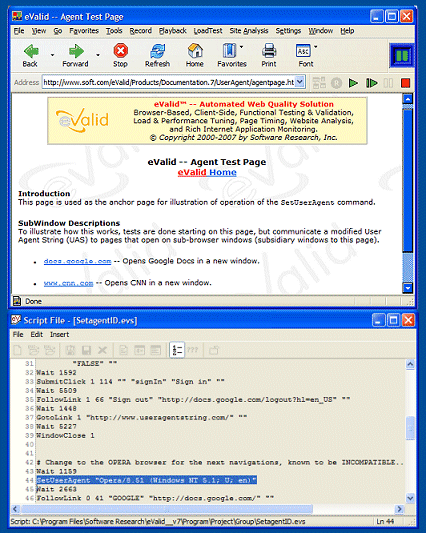Click the eValid logo banner image
This screenshot has width=426, height=533.
pos(83,121)
